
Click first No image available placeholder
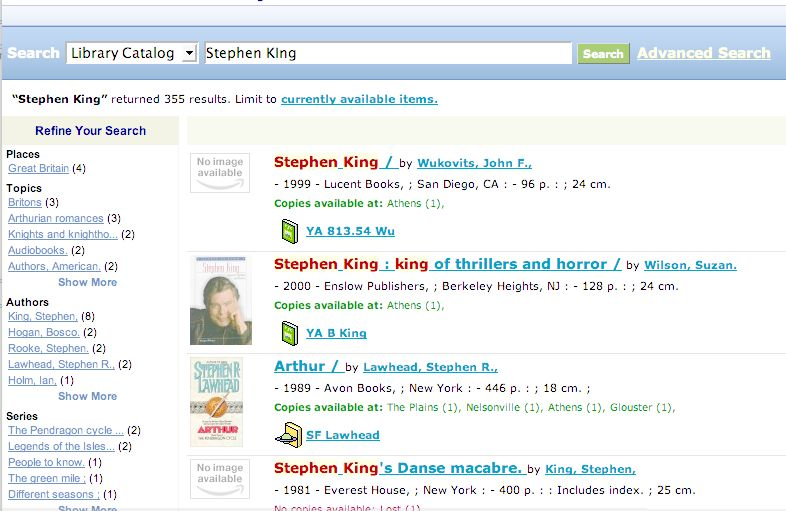pyautogui.click(x=219, y=172)
